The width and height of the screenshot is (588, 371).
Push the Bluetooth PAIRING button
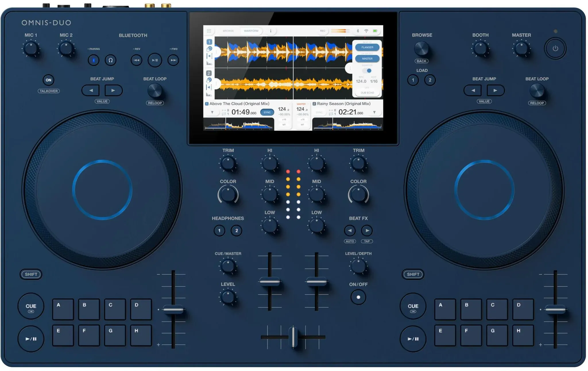click(x=94, y=60)
